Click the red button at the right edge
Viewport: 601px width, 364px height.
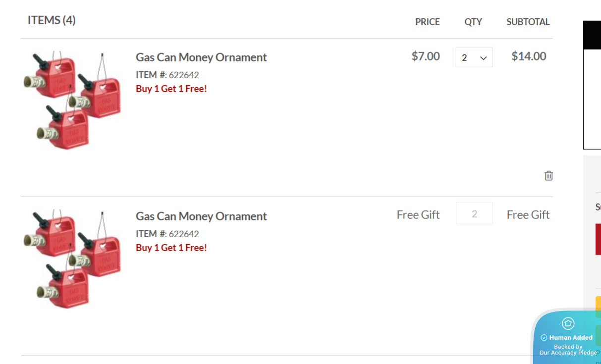click(x=598, y=239)
